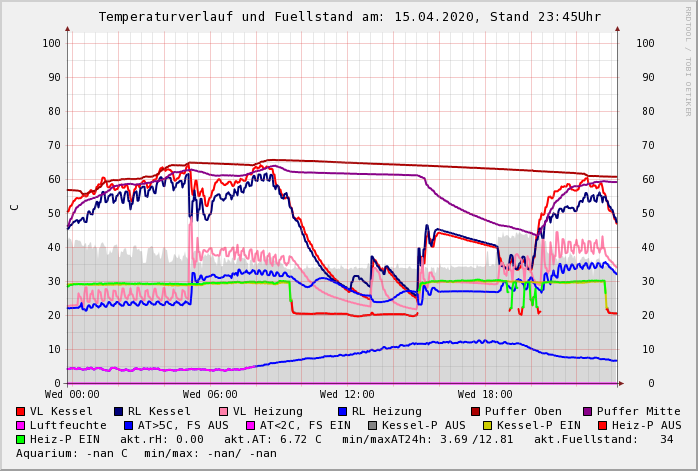The width and height of the screenshot is (698, 471).
Task: Click the 'Wed 18:00' time axis label
Action: point(485,394)
